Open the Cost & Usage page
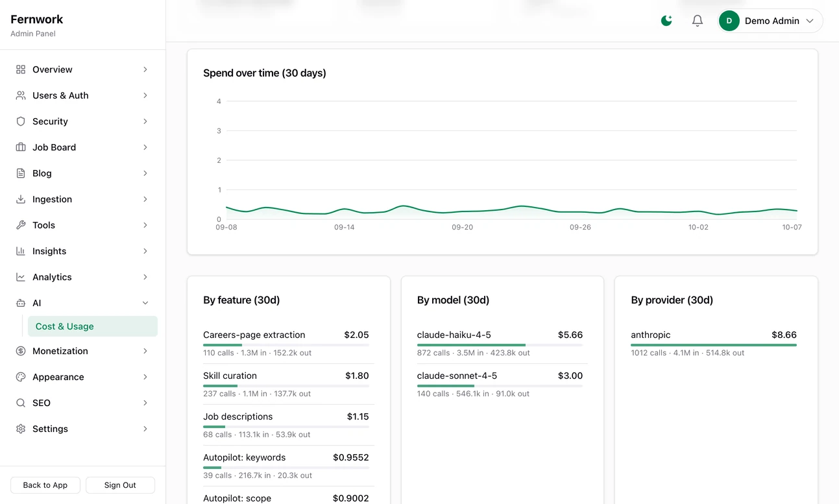This screenshot has width=839, height=504. click(x=92, y=326)
